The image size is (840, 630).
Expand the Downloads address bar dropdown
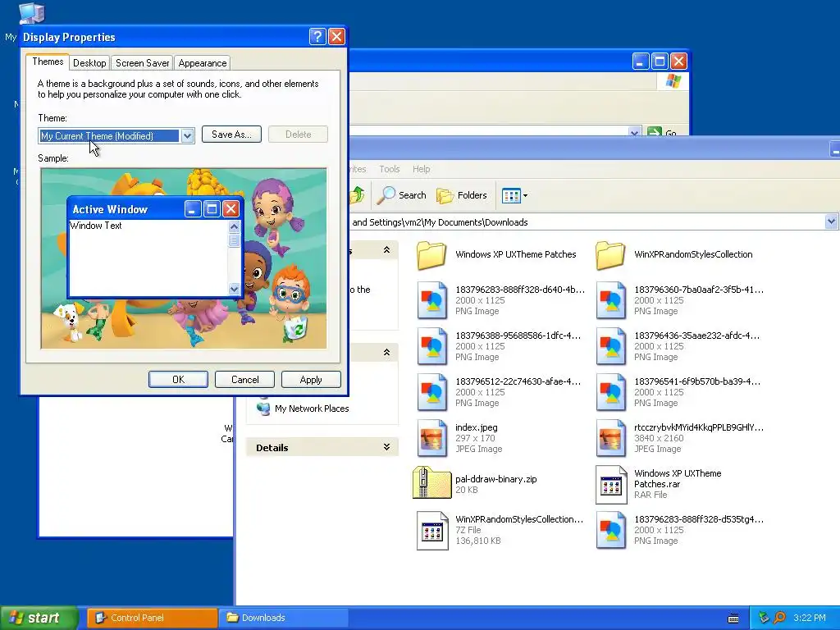tap(832, 221)
